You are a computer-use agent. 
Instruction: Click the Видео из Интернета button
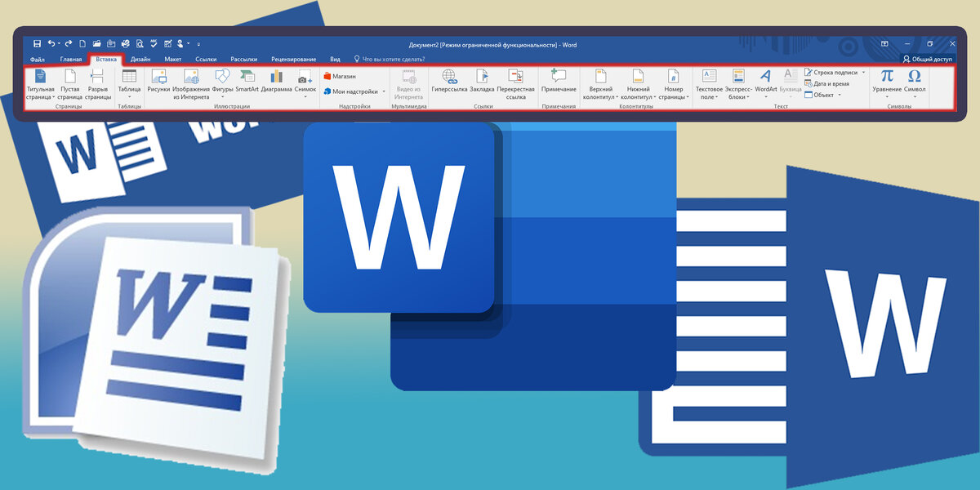[x=408, y=86]
